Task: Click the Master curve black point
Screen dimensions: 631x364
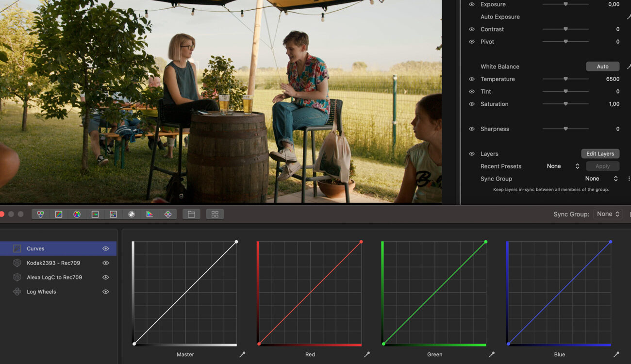Action: tap(134, 344)
